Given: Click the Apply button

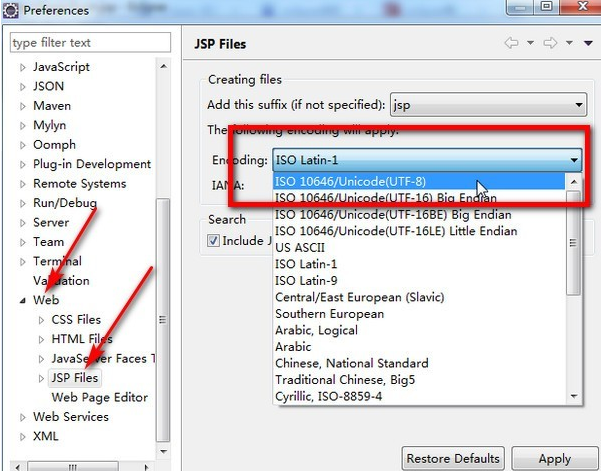Looking at the screenshot, I should [x=555, y=458].
